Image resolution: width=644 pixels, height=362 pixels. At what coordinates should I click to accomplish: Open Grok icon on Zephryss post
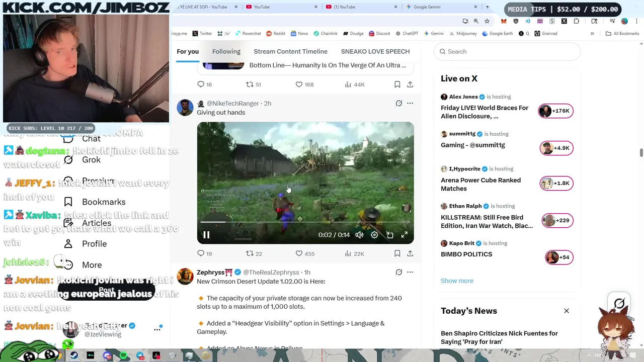[398, 272]
